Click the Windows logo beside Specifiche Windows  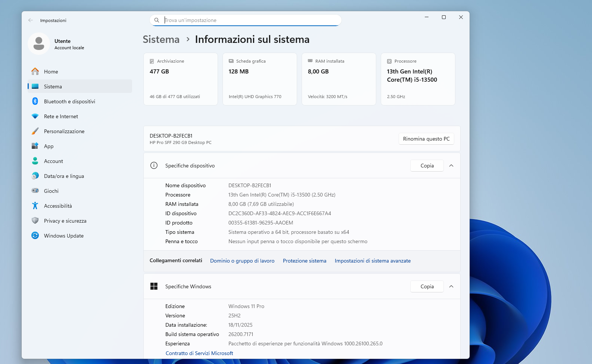point(154,286)
